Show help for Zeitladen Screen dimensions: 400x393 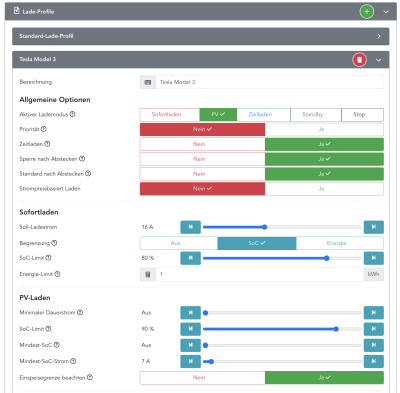47,144
